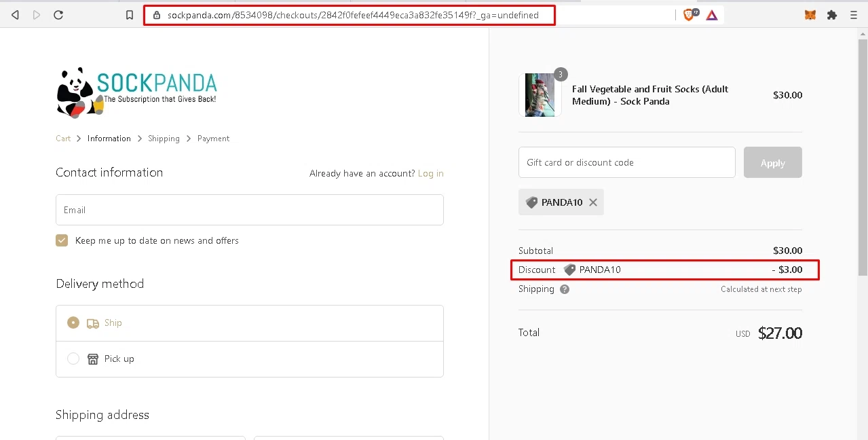Open Brave Rewards triangle icon
The image size is (868, 440).
[x=712, y=15]
